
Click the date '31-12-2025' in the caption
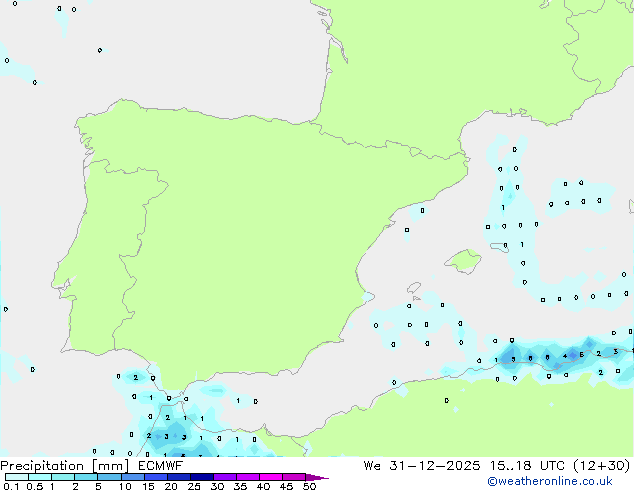pos(435,466)
